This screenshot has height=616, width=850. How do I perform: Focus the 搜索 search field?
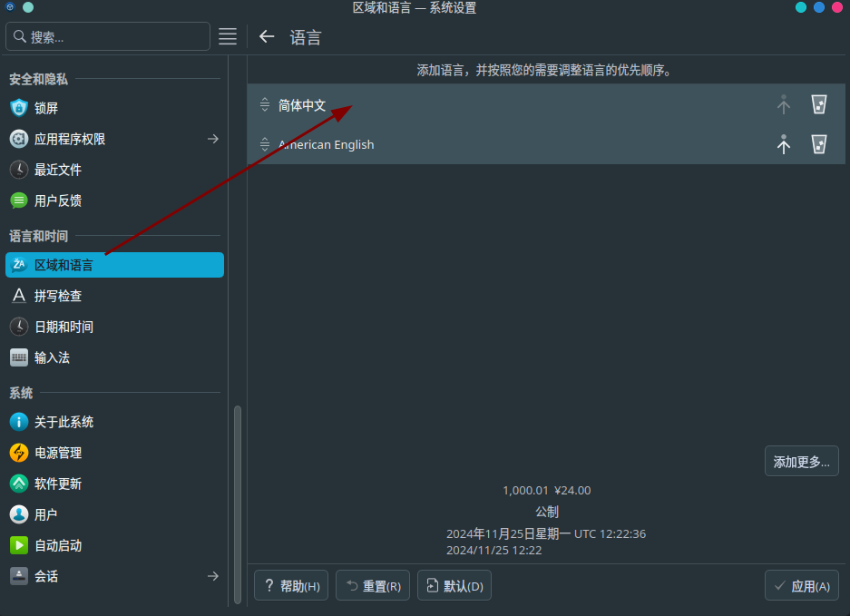[x=108, y=36]
